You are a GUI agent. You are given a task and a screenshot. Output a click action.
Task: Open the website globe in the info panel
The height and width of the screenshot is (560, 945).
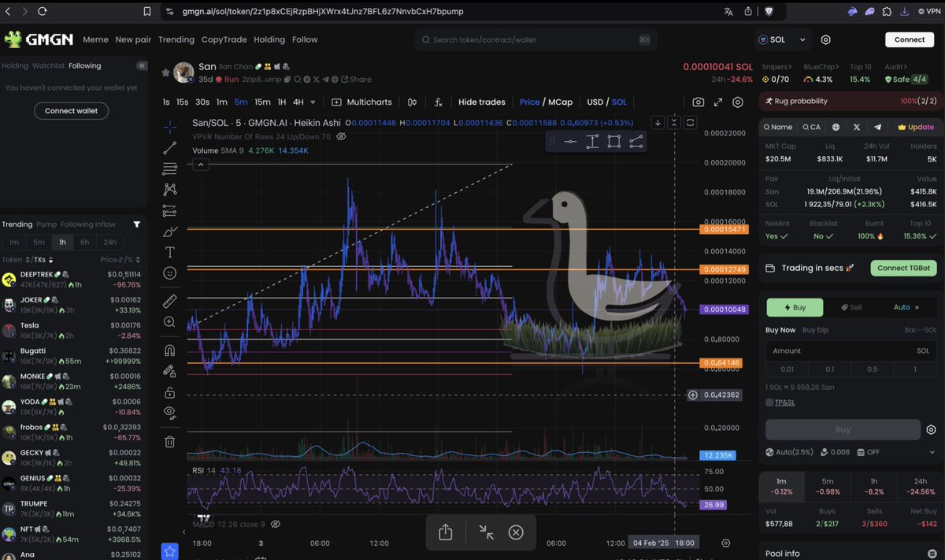(836, 127)
